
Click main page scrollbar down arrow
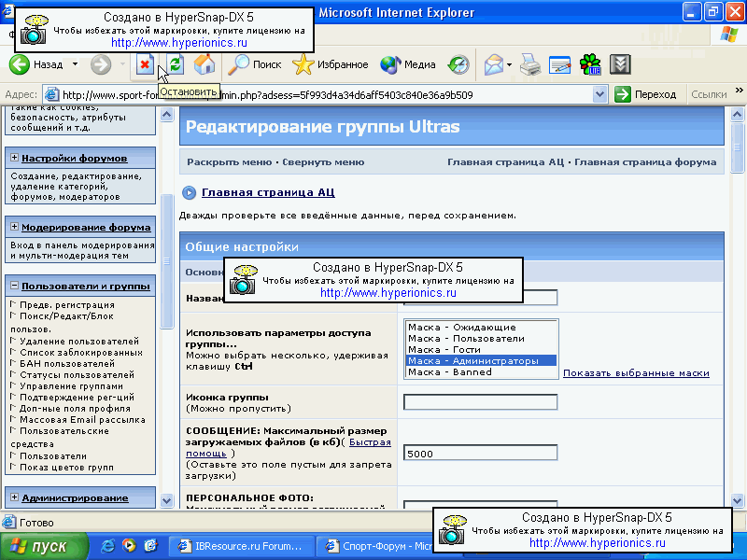[737, 500]
